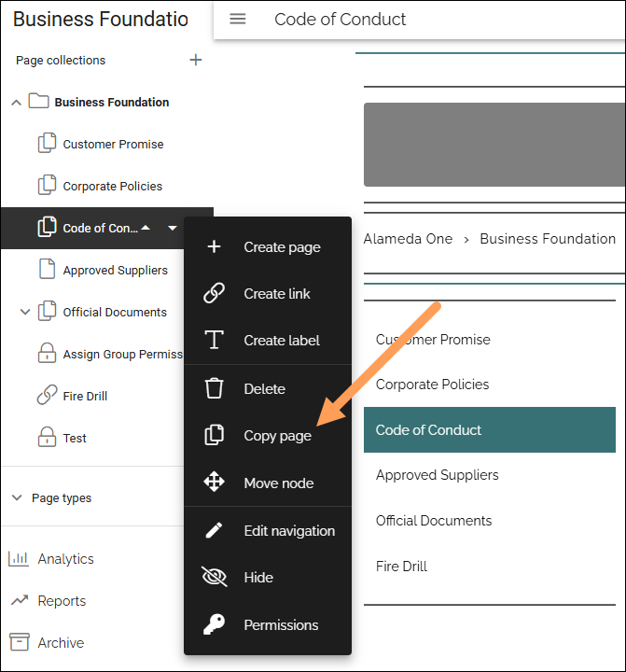Open Customer Promise in page navigation
Screen dimensions: 626x672
tap(433, 339)
